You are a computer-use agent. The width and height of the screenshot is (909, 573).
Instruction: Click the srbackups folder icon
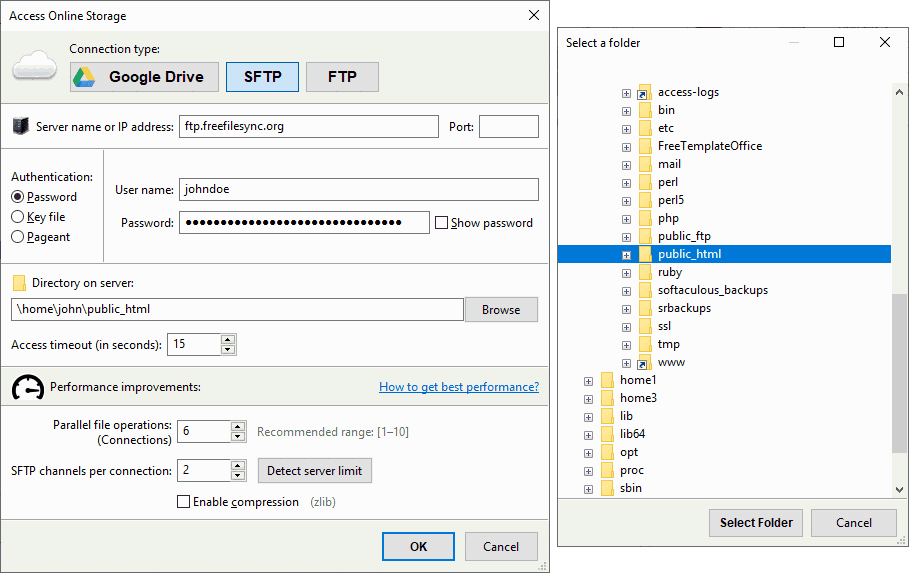coord(645,308)
